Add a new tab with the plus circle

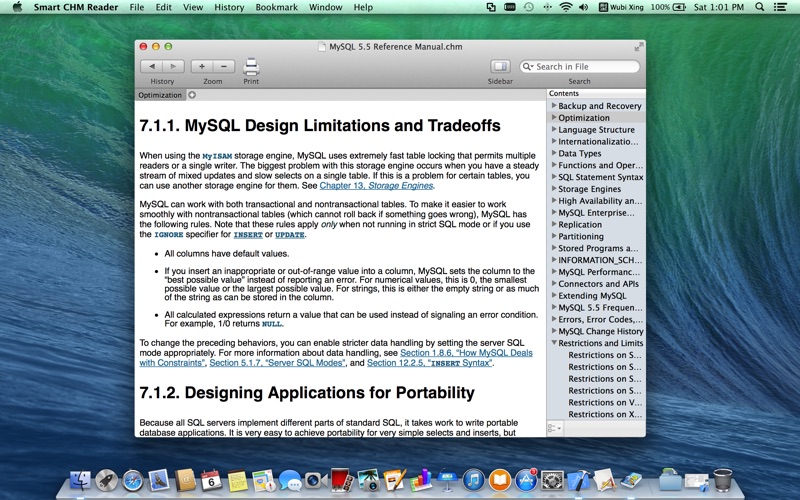pos(192,94)
